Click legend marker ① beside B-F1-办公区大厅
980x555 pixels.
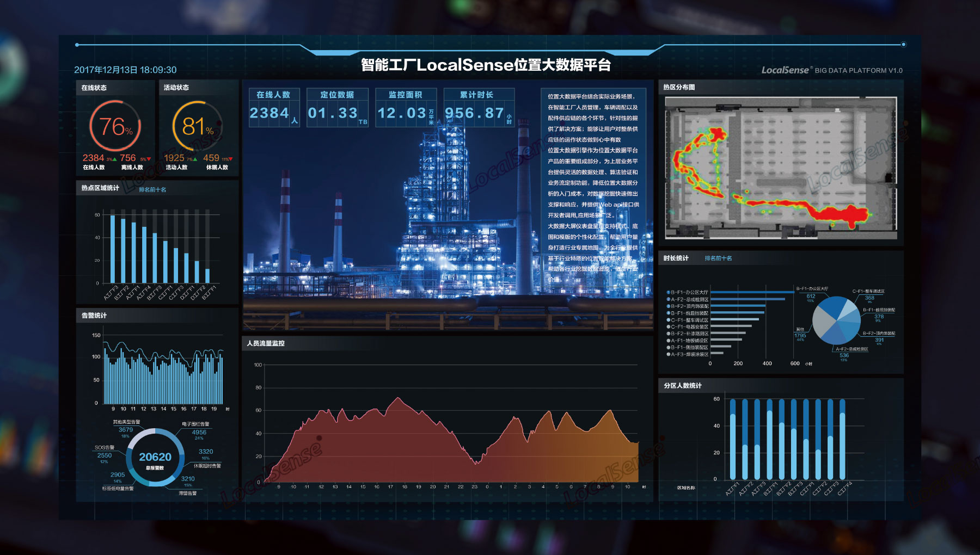click(669, 292)
